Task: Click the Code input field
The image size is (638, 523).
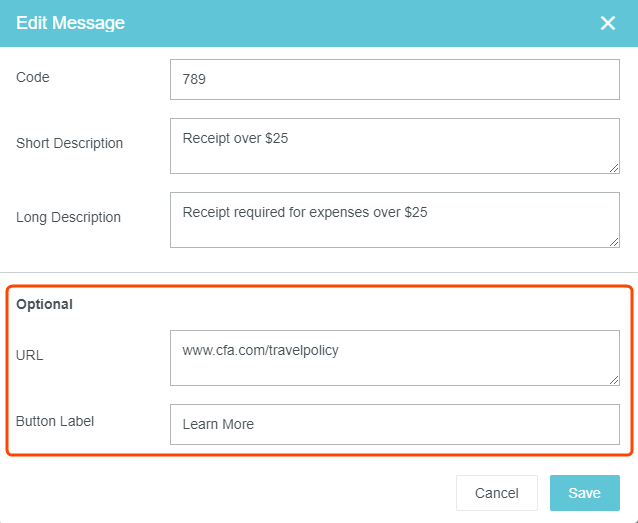Action: [394, 79]
